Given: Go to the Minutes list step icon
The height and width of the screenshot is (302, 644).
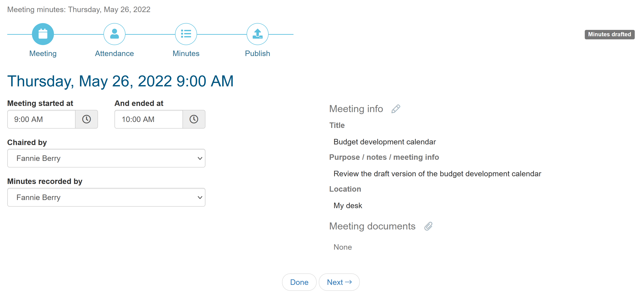Looking at the screenshot, I should (x=186, y=34).
